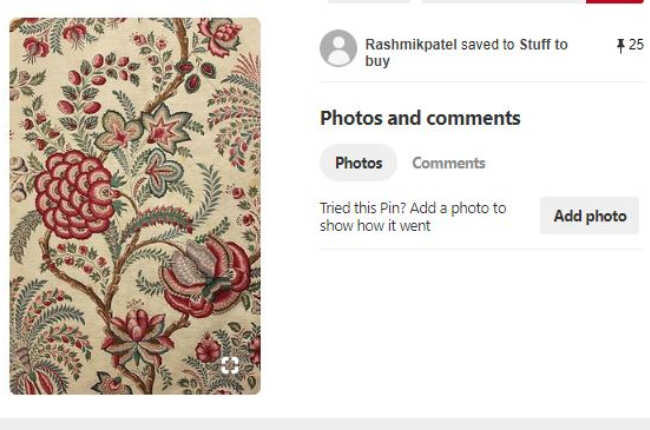Click the gray footer strip below the pin
The width and height of the screenshot is (650, 430).
tap(325, 424)
